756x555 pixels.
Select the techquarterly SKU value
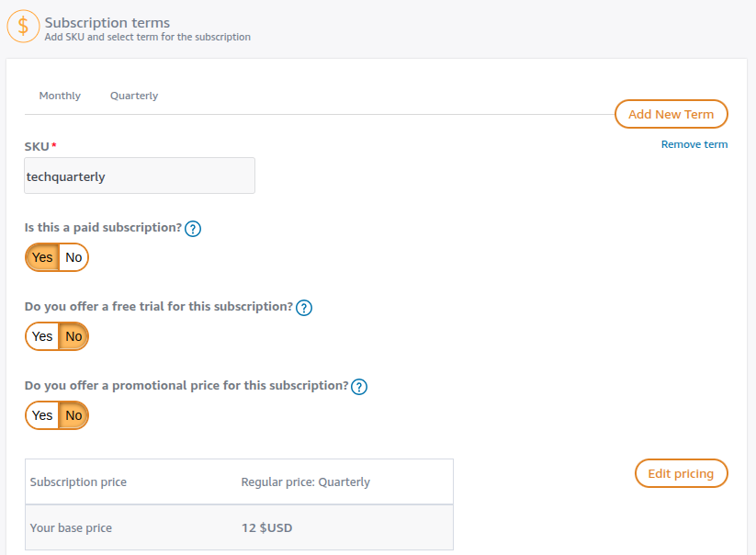point(66,176)
